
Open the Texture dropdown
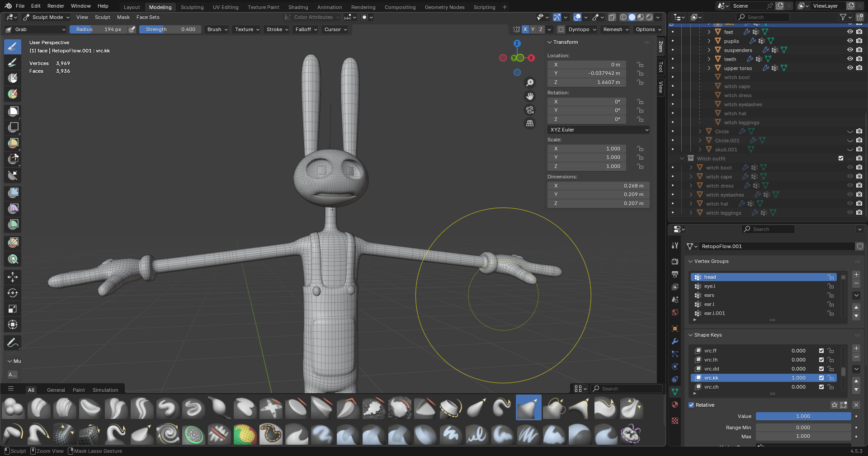(247, 29)
